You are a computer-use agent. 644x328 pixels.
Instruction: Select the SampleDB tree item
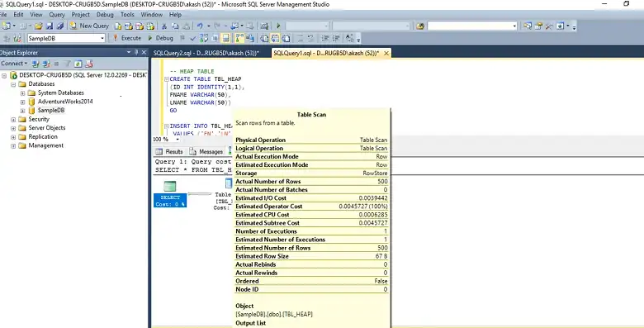51,111
